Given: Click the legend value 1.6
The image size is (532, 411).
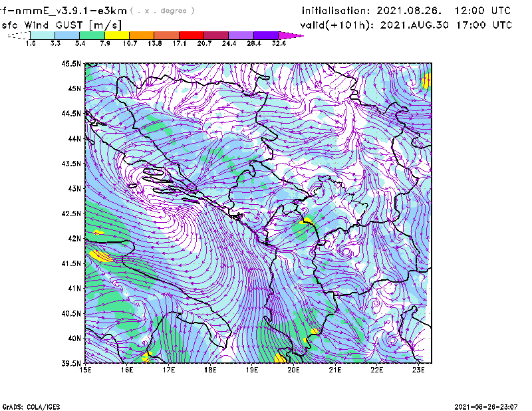Looking at the screenshot, I should pos(31,43).
